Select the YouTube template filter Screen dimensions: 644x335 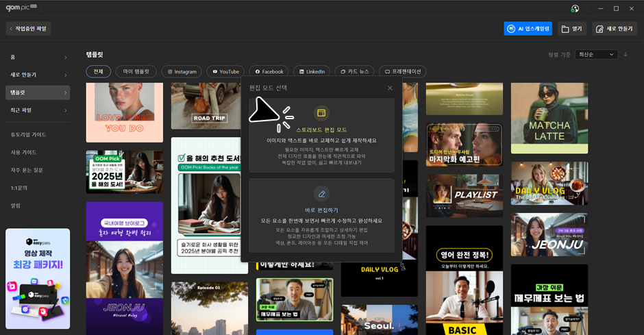pyautogui.click(x=225, y=71)
